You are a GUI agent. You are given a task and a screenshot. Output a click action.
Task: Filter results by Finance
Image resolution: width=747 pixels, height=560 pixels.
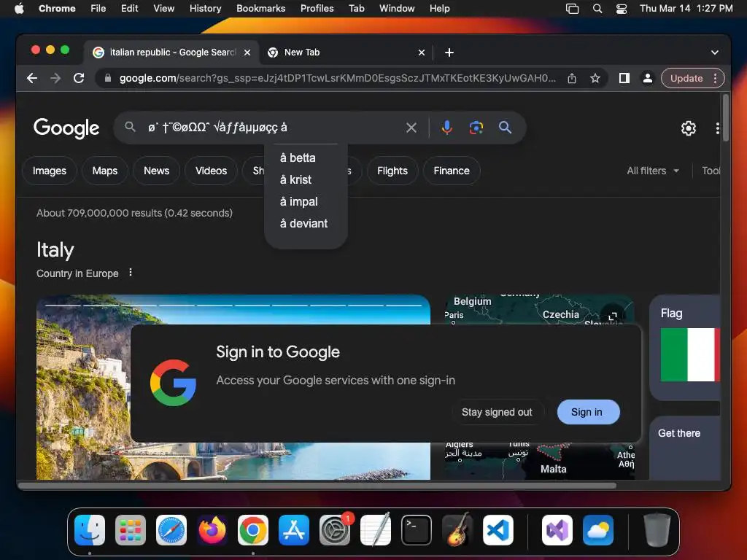tap(452, 171)
